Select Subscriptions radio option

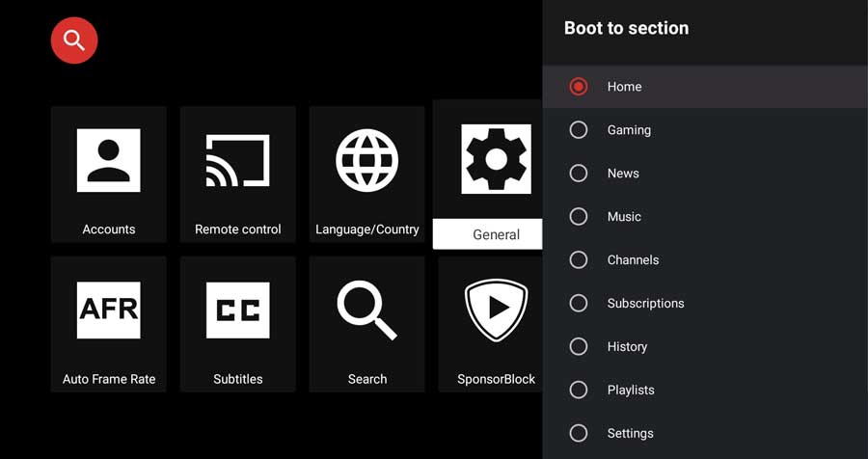coord(705,304)
